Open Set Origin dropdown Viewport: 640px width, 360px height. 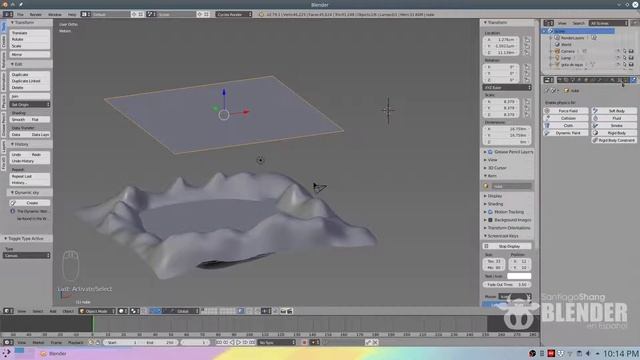pyautogui.click(x=30, y=104)
